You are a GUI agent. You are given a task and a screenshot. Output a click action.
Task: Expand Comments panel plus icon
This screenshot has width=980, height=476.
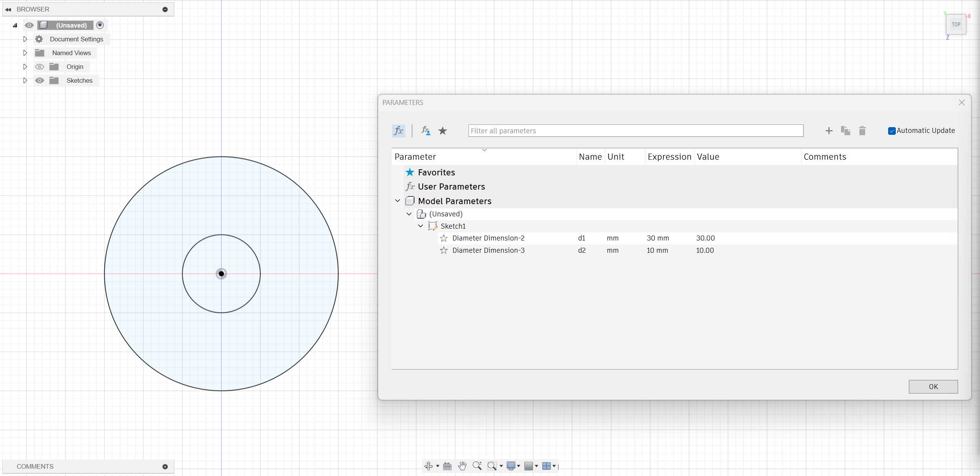pos(165,466)
